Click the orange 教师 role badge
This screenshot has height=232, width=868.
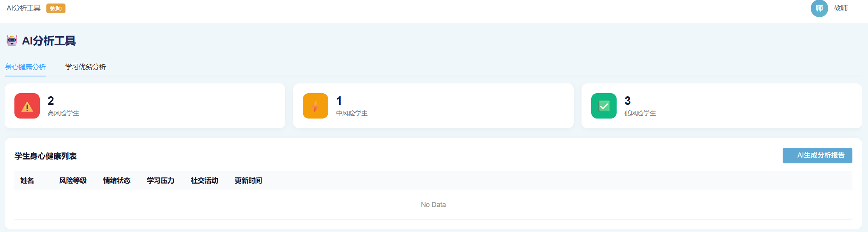pos(56,9)
